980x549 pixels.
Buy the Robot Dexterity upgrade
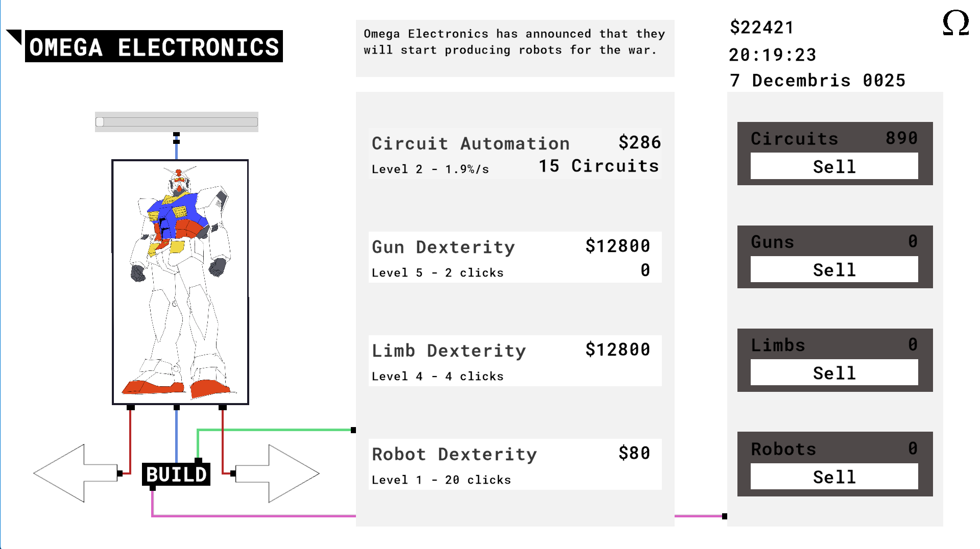[515, 464]
